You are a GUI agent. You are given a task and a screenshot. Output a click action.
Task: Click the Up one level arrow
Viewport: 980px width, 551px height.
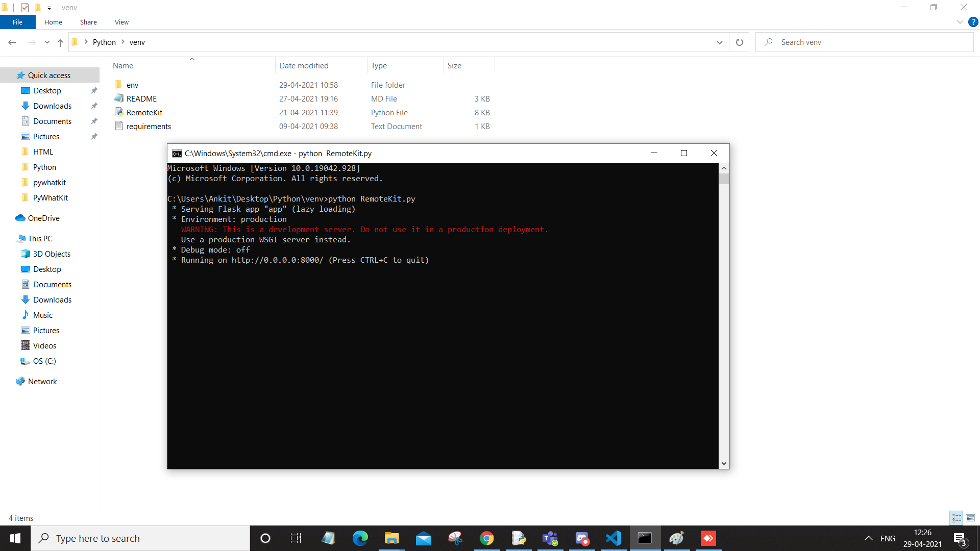[x=60, y=42]
